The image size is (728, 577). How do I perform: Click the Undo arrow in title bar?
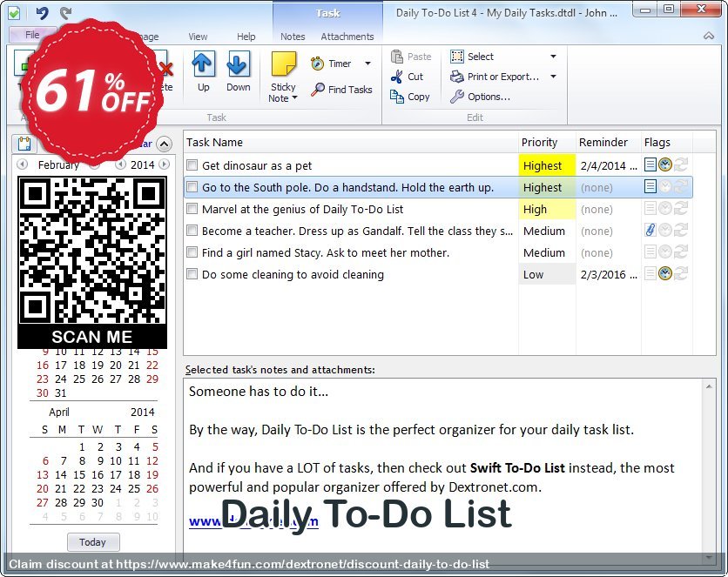pos(42,12)
